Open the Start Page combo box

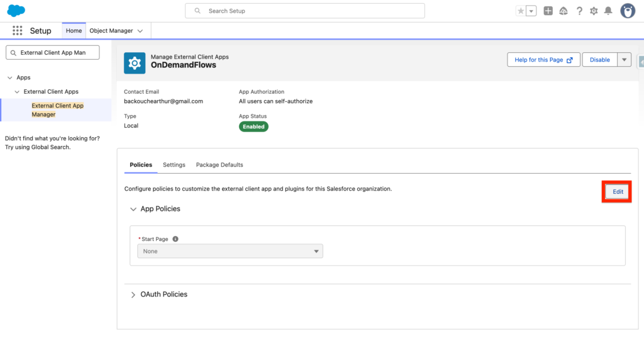(x=230, y=251)
